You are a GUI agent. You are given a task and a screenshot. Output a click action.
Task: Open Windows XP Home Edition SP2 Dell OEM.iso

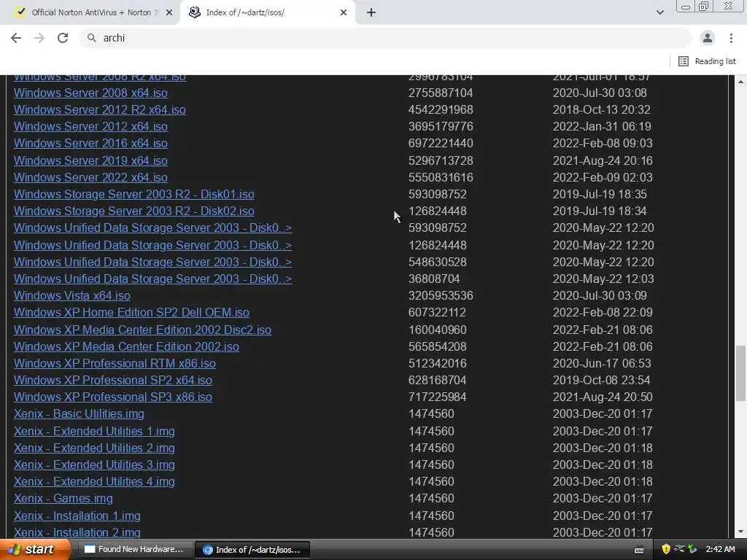click(131, 312)
